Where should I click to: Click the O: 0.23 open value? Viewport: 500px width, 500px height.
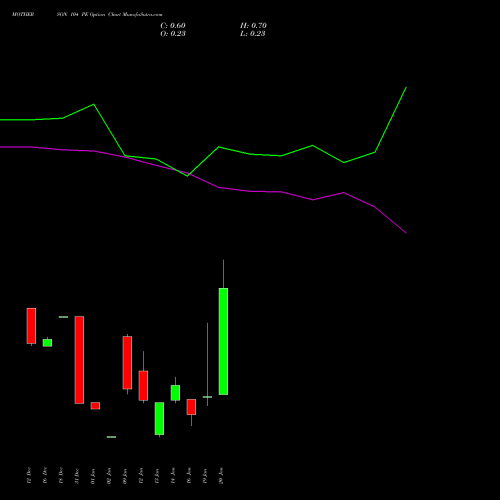173,33
